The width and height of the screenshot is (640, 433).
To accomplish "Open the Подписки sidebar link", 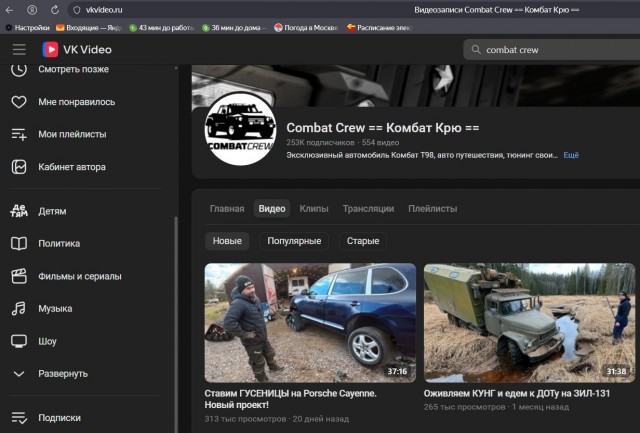I will tap(59, 417).
